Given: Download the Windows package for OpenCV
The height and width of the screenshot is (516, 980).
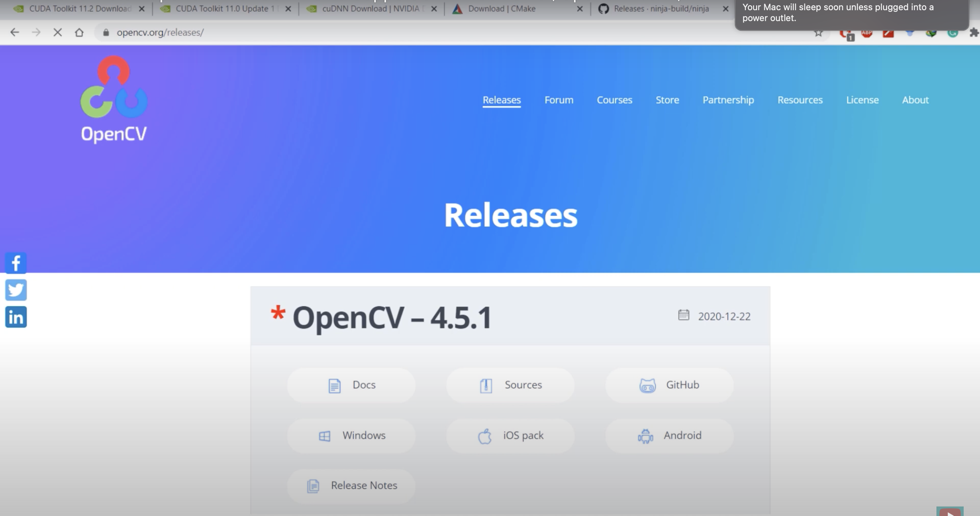Looking at the screenshot, I should [351, 436].
